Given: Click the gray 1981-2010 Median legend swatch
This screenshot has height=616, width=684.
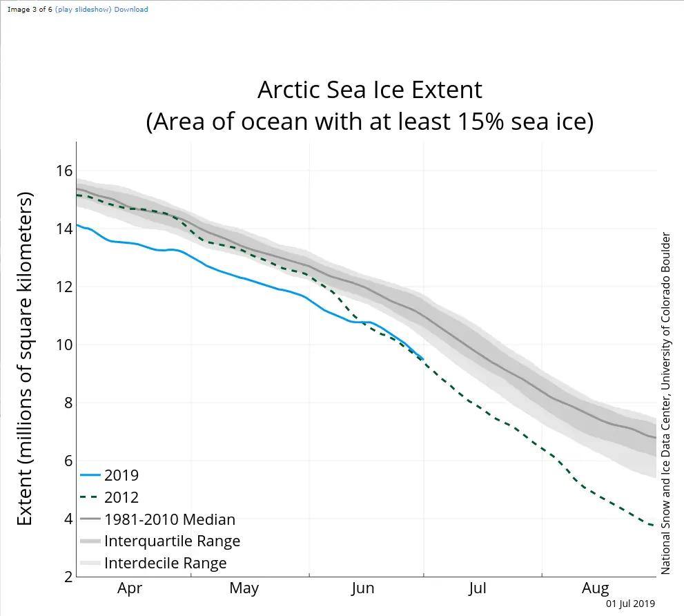Looking at the screenshot, I should pos(90,519).
